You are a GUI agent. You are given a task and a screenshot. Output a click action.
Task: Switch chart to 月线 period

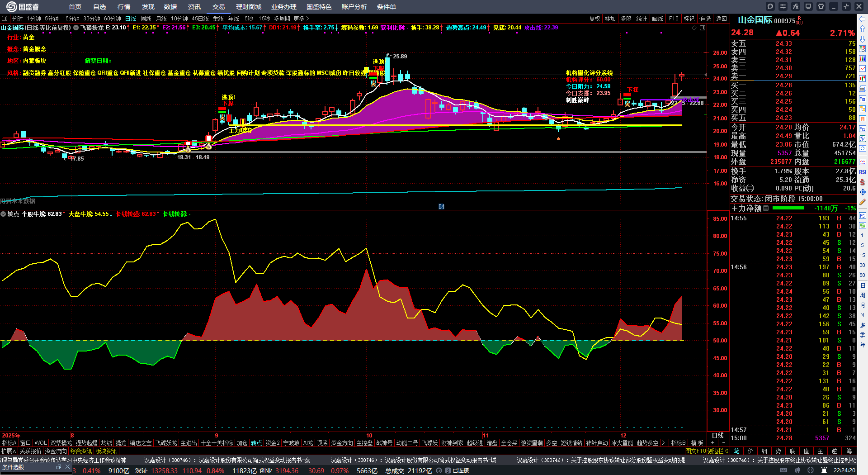tap(161, 19)
